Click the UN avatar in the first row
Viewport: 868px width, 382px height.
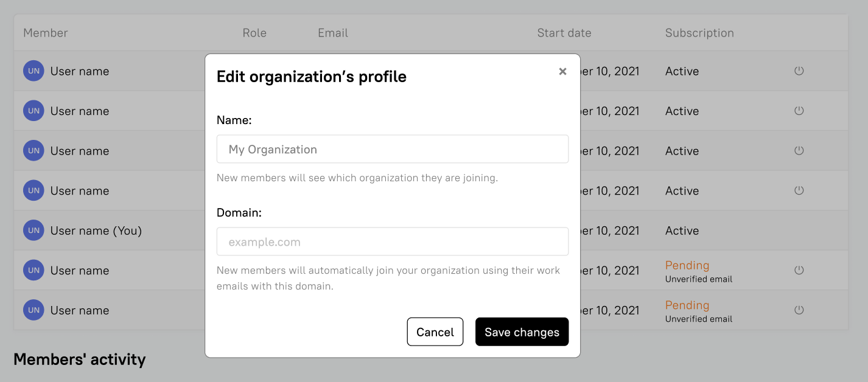pyautogui.click(x=33, y=71)
